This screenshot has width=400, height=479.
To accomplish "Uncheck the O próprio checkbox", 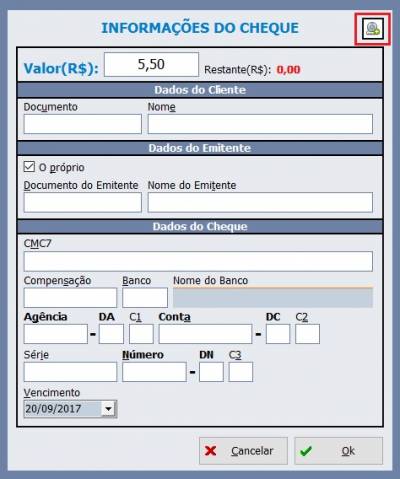I will point(29,167).
